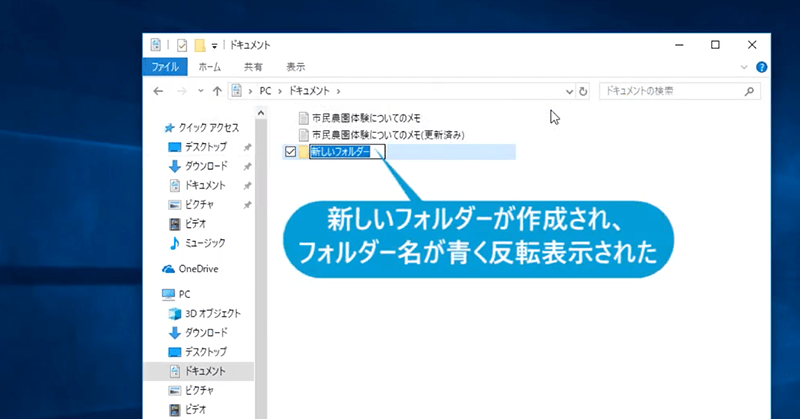Viewport: 800px width, 419px height.
Task: Open the pinned ピクチャ under Quick Access
Action: (x=199, y=205)
